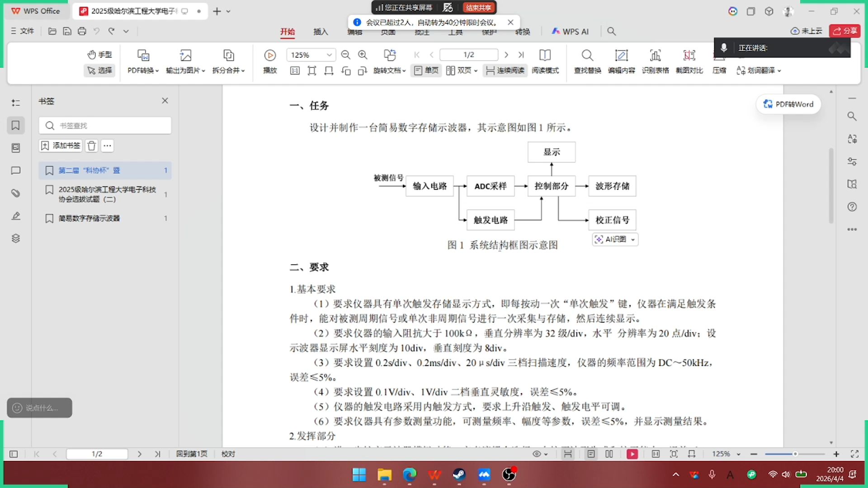Open AI识图 dropdown near diagram
The width and height of the screenshot is (868, 488).
(x=615, y=239)
